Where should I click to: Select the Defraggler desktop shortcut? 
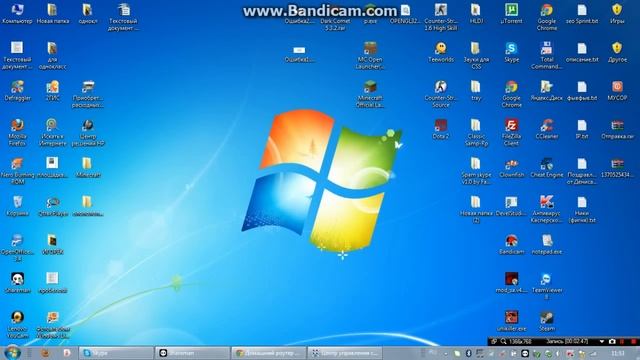click(x=17, y=91)
